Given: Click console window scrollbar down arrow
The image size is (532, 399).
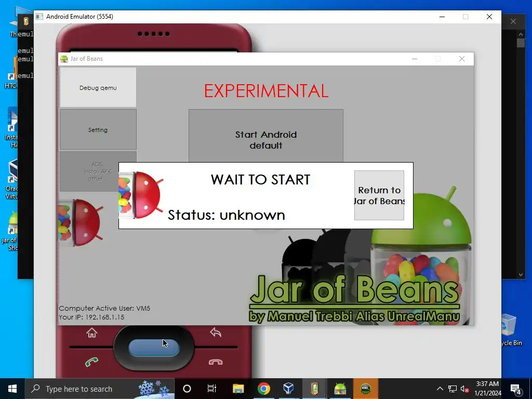Looking at the screenshot, I should pyautogui.click(x=521, y=274).
